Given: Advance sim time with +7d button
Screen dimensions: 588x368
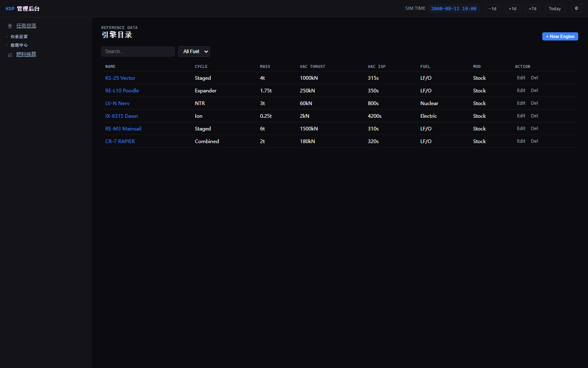Looking at the screenshot, I should pyautogui.click(x=532, y=9).
